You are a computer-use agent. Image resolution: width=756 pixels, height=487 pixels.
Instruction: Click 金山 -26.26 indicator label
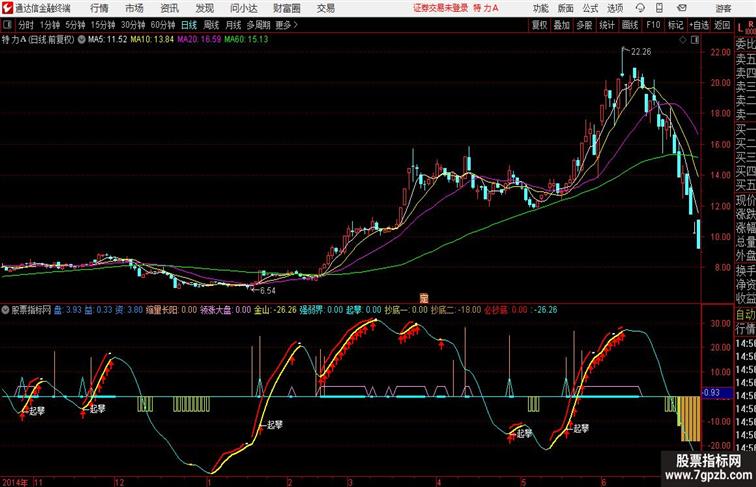point(275,310)
